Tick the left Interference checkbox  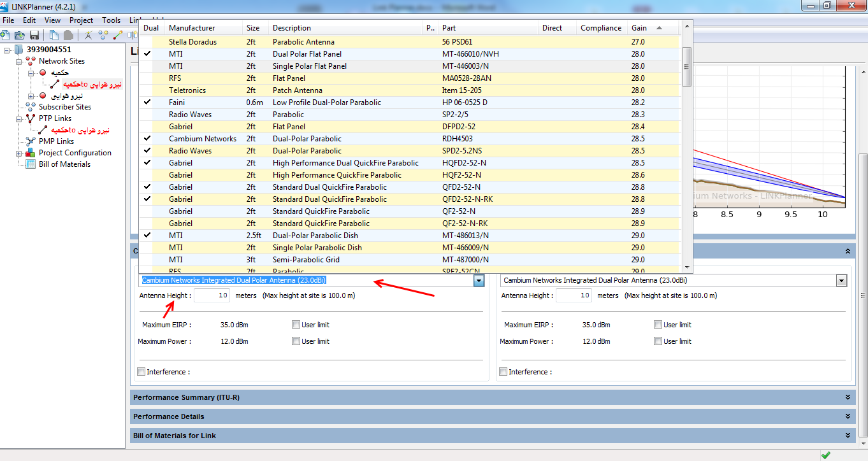pyautogui.click(x=141, y=372)
